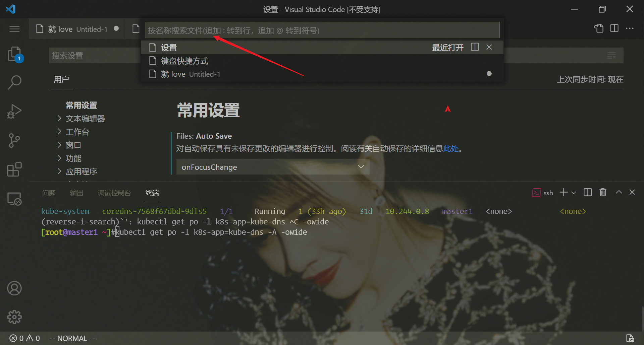Click the coredns-7568f67dbd-9dls5 pod name in terminal

(154, 211)
